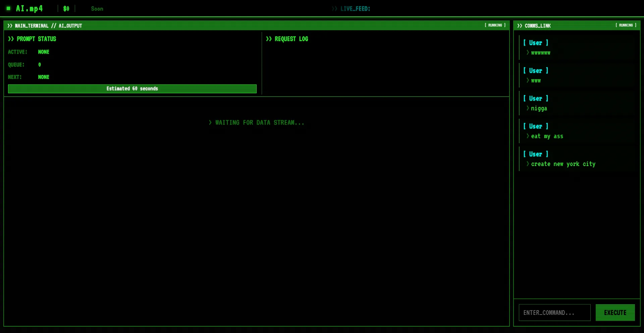Click the Estimated 60 seconds progress bar
The height and width of the screenshot is (333, 644).
pos(132,89)
